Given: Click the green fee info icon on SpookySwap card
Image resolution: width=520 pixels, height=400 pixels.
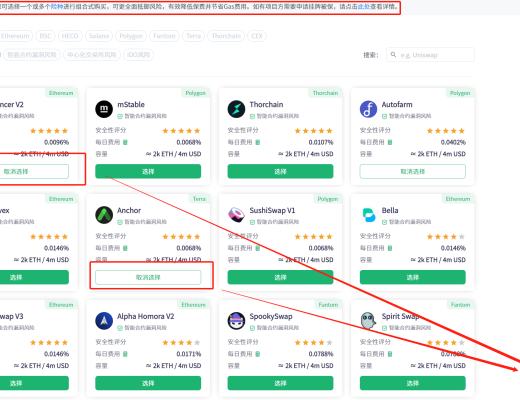Looking at the screenshot, I should pyautogui.click(x=258, y=354).
